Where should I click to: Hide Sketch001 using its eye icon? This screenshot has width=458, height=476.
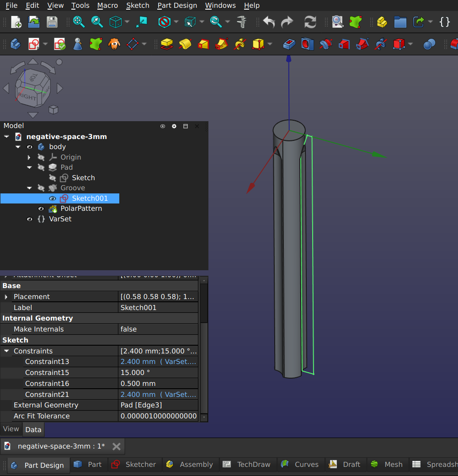click(53, 198)
